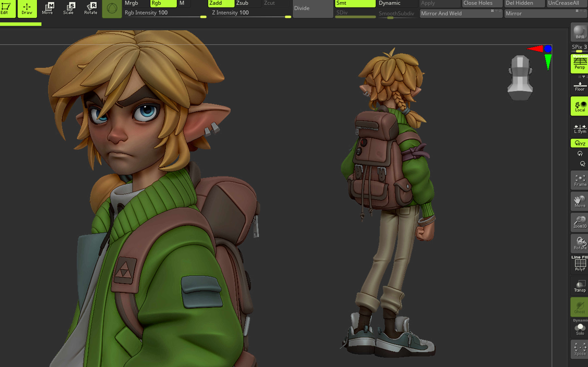Click the Zoom3D navigation icon
The image size is (588, 367).
pos(580,222)
